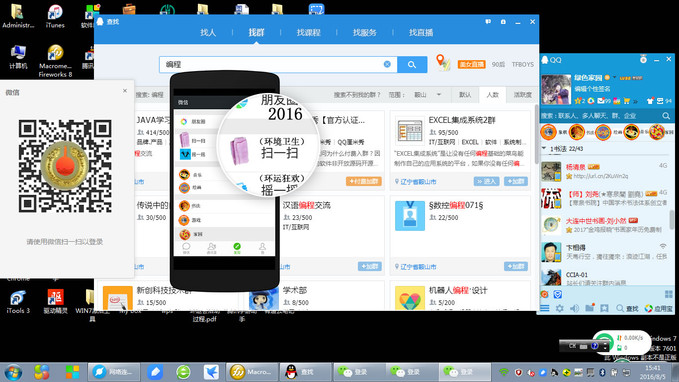Switch to the 找人 tab
This screenshot has height=382, width=679.
(208, 32)
